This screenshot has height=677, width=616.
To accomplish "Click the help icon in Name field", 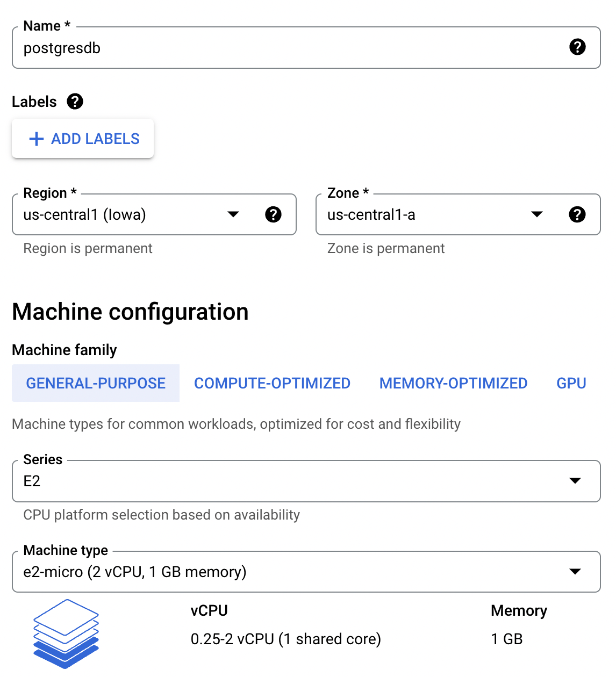I will pyautogui.click(x=577, y=47).
